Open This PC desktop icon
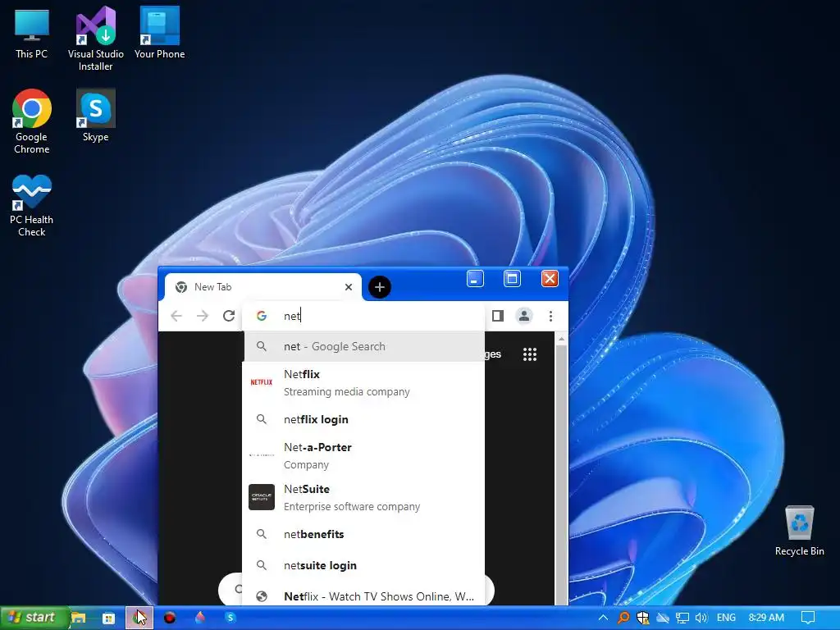This screenshot has height=630, width=840. 32,34
